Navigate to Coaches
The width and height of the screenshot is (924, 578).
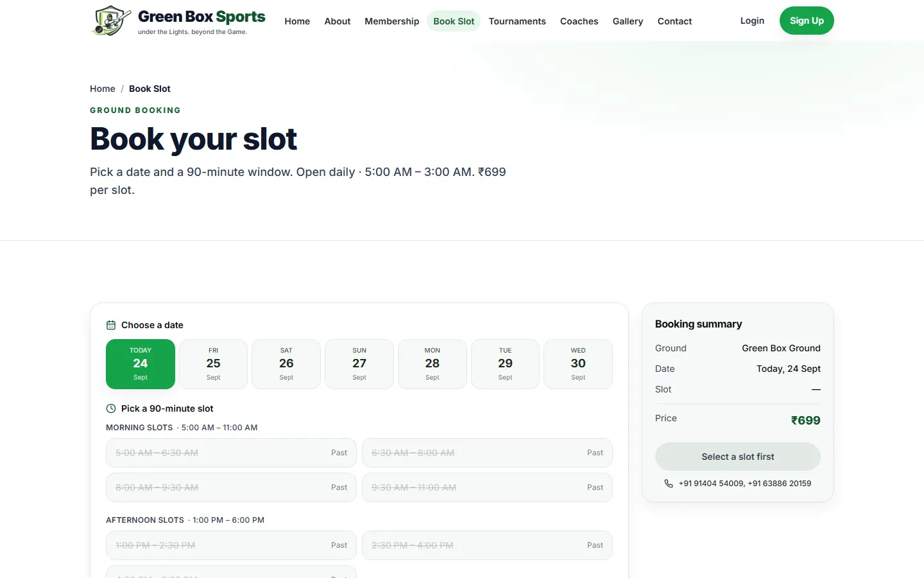pos(579,21)
